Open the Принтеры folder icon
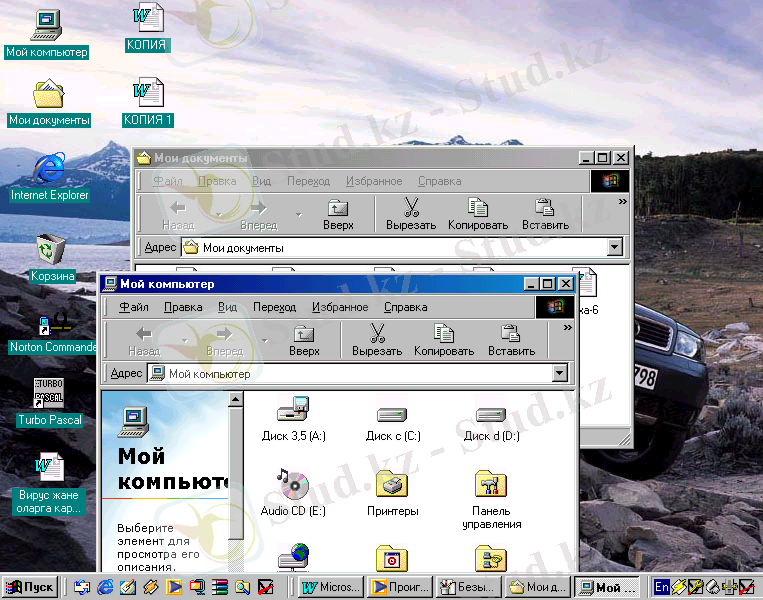The image size is (763, 600). click(392, 487)
